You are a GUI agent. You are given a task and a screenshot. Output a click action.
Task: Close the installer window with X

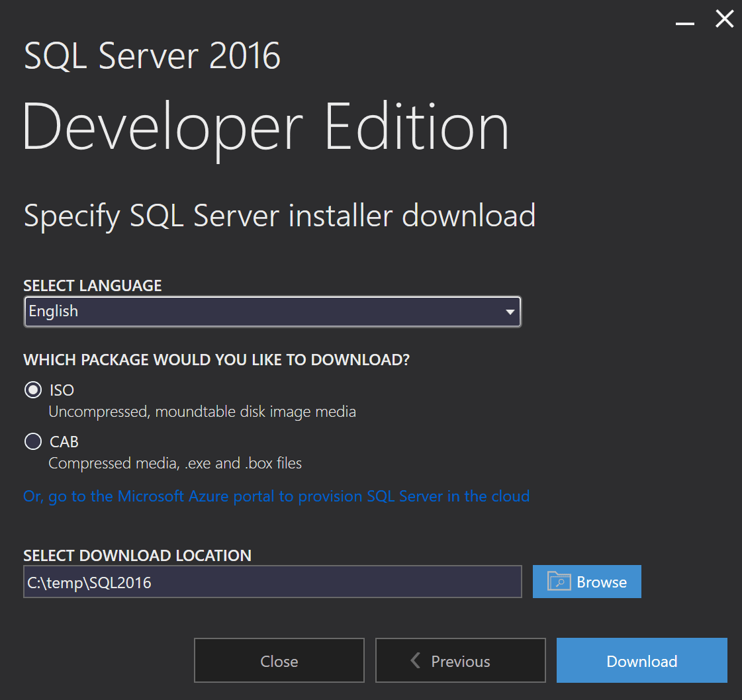pos(725,19)
